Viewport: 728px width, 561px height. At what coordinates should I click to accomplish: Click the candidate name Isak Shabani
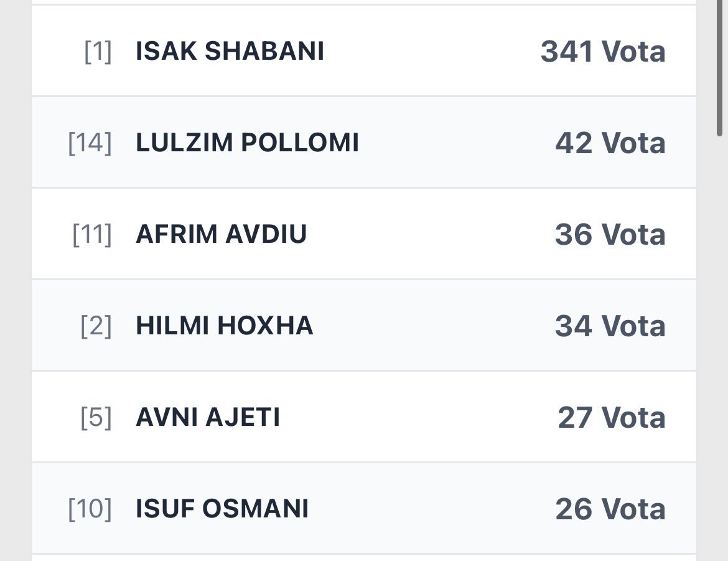click(230, 51)
